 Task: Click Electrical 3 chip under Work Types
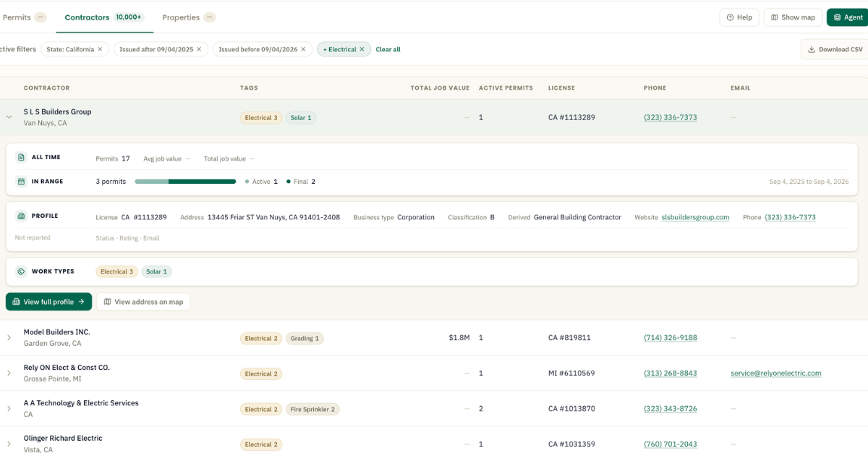point(116,271)
